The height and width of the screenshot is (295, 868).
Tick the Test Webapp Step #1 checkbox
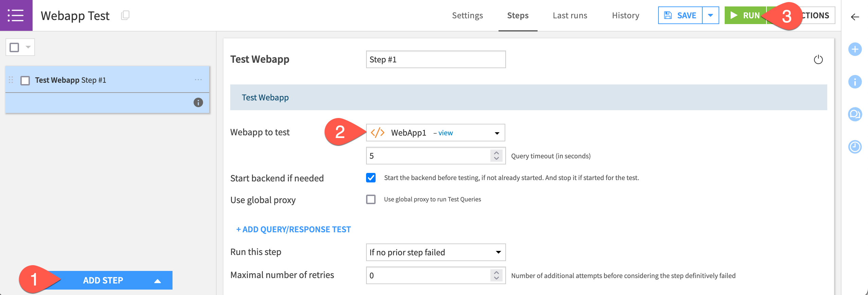(x=25, y=80)
